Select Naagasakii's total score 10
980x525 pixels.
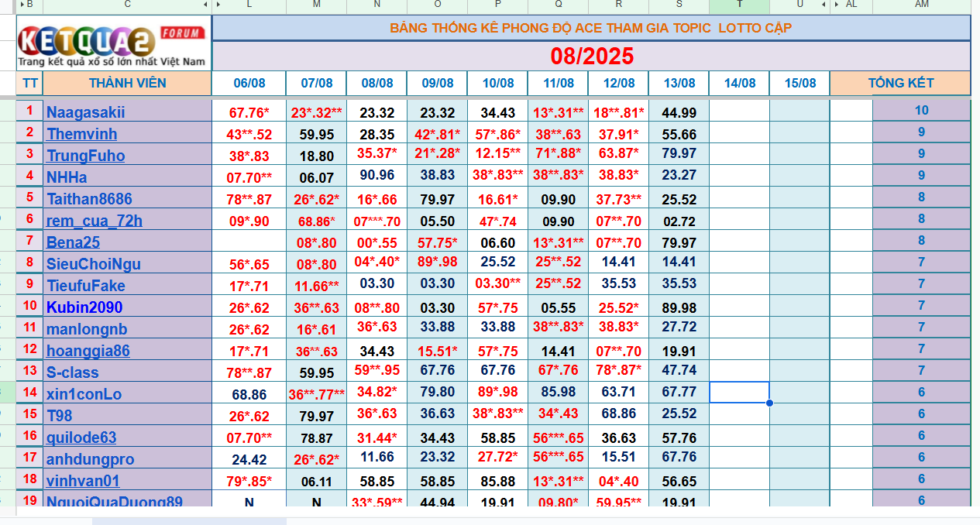(x=921, y=110)
